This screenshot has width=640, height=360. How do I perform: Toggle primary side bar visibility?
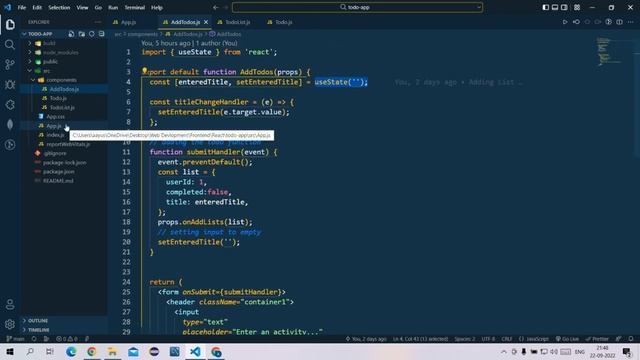pyautogui.click(x=546, y=7)
